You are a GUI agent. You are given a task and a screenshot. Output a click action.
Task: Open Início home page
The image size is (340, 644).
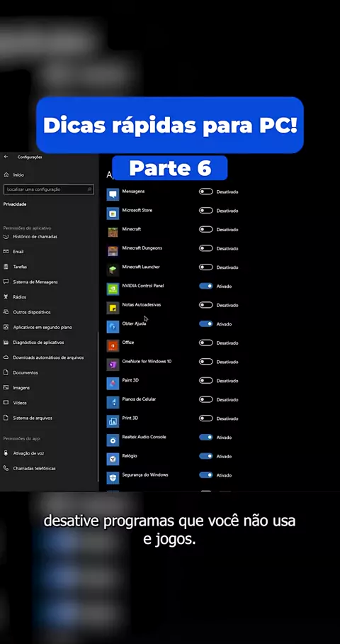tap(14, 175)
